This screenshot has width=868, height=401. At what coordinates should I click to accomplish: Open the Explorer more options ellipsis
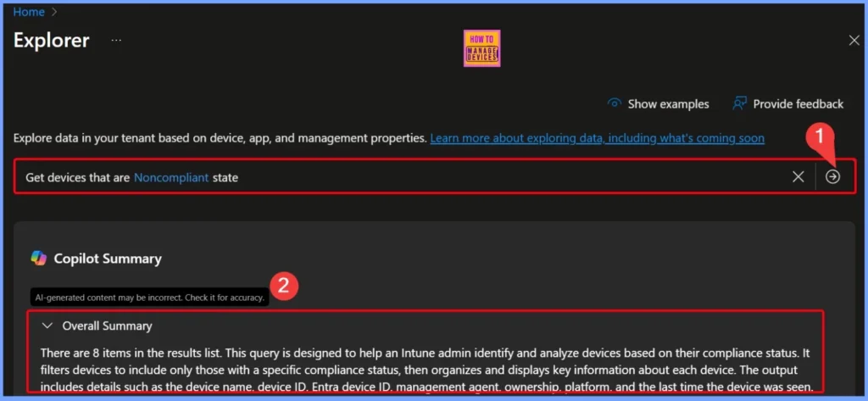point(116,41)
